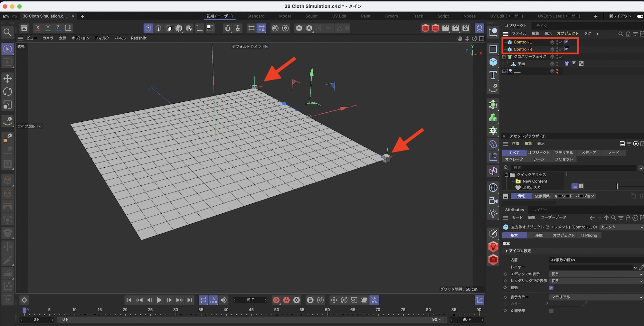Image resolution: width=644 pixels, height=326 pixels.
Task: Toggle the 新レイアウト switch
Action: tap(640, 16)
